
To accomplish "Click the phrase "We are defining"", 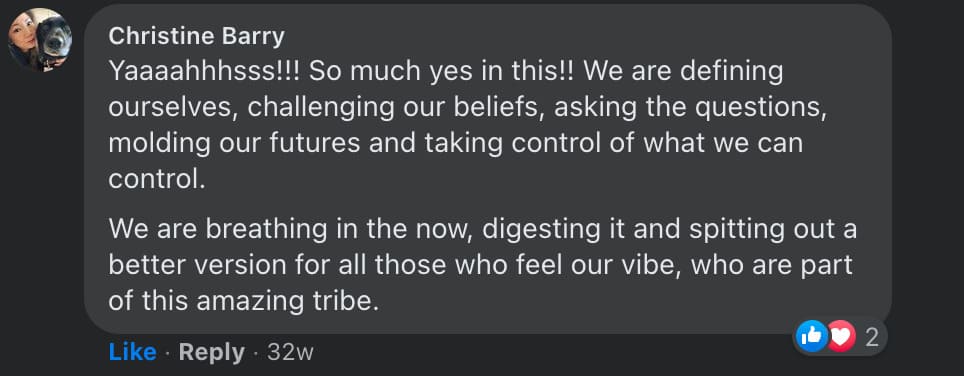I will point(683,72).
